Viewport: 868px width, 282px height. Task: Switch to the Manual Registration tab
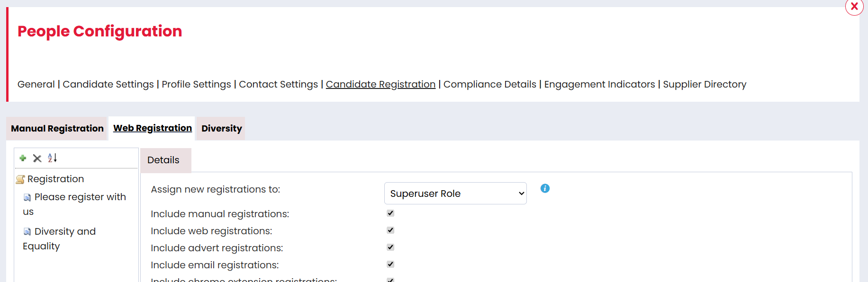point(57,129)
